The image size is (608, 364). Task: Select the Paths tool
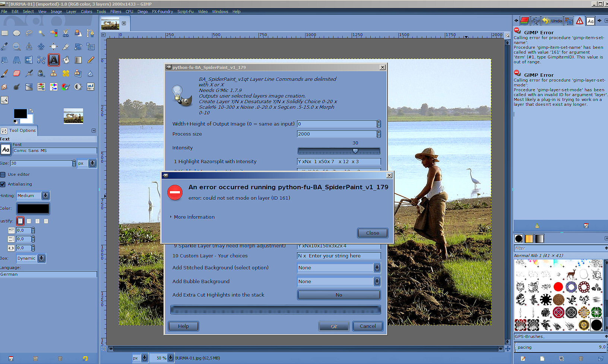click(91, 33)
